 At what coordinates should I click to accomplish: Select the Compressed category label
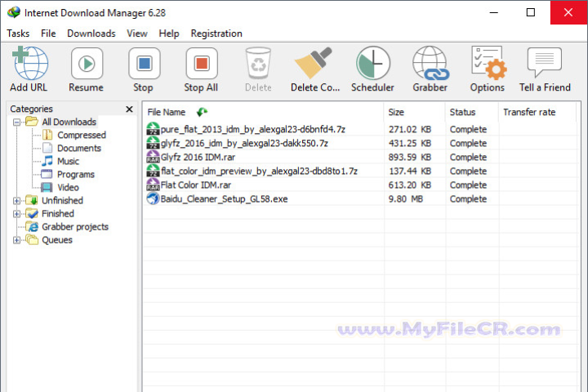[82, 135]
